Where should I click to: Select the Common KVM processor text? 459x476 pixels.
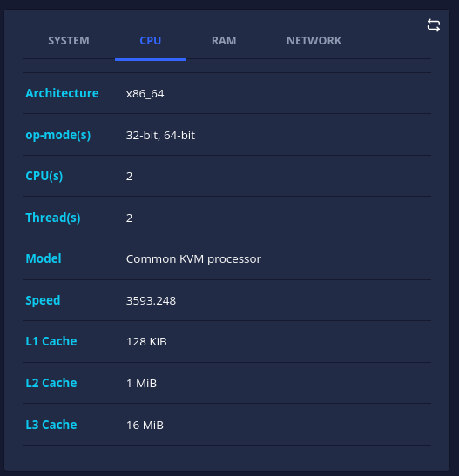tap(193, 259)
